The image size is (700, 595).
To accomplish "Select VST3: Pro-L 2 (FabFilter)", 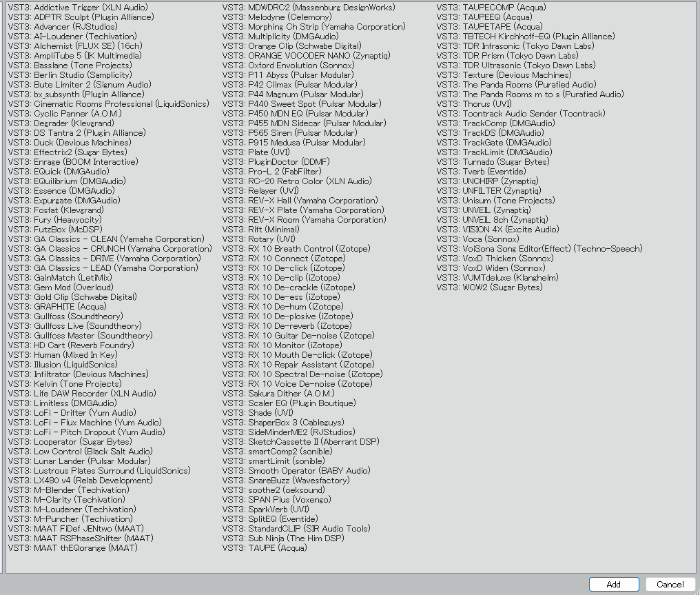I will 272,171.
